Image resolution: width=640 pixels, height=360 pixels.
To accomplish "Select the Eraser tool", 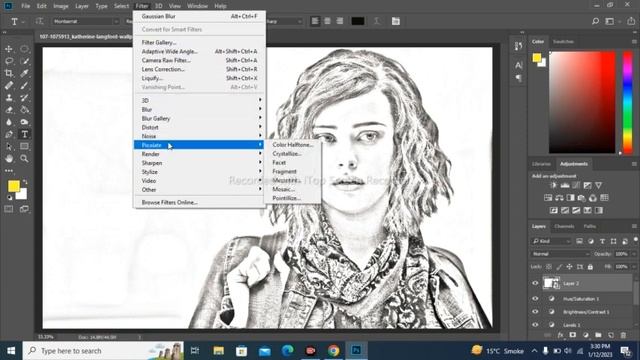I will pyautogui.click(x=9, y=110).
